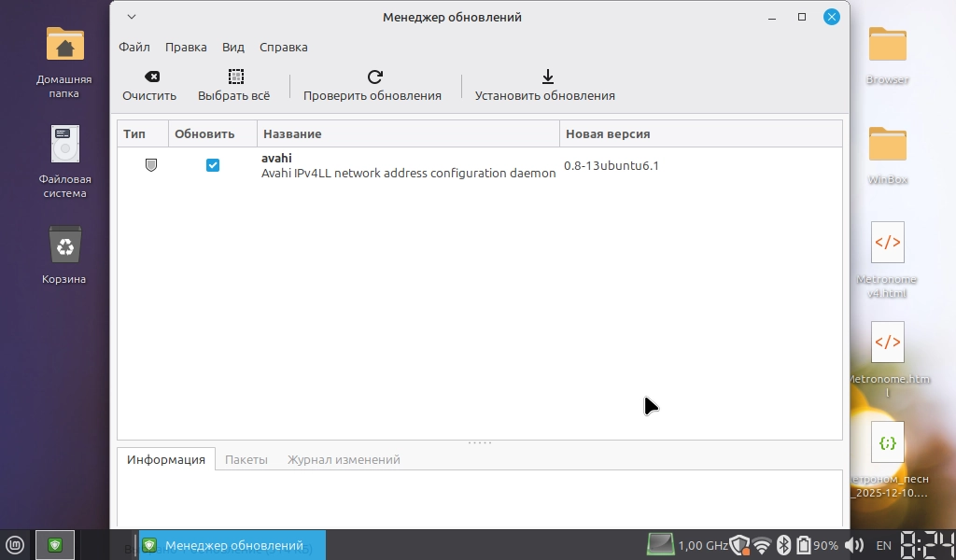Open the Справка menu
The height and width of the screenshot is (560, 956).
[x=284, y=47]
